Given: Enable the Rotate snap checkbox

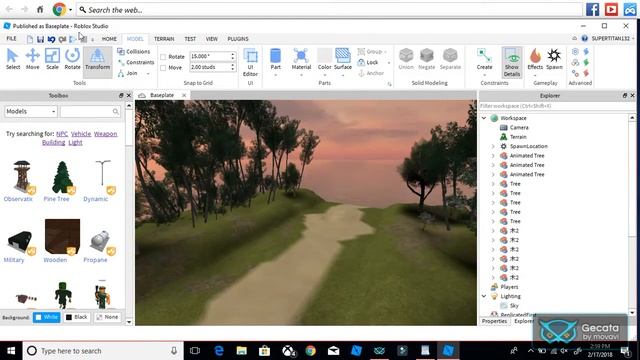Looking at the screenshot, I should (163, 57).
